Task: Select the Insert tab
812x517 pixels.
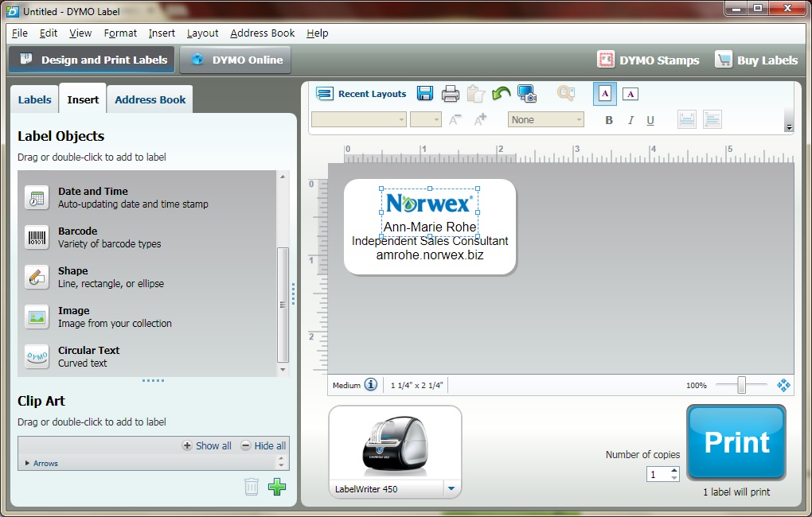Action: click(x=83, y=99)
